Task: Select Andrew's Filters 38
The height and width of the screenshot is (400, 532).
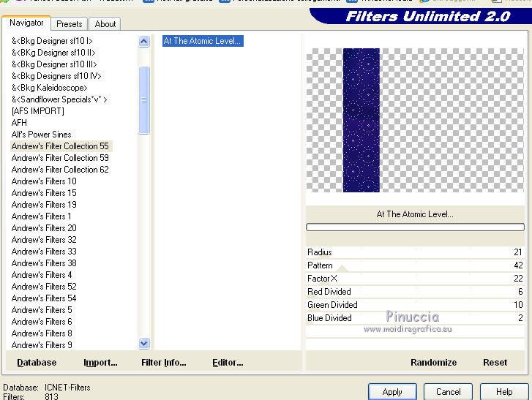Action: 44,263
